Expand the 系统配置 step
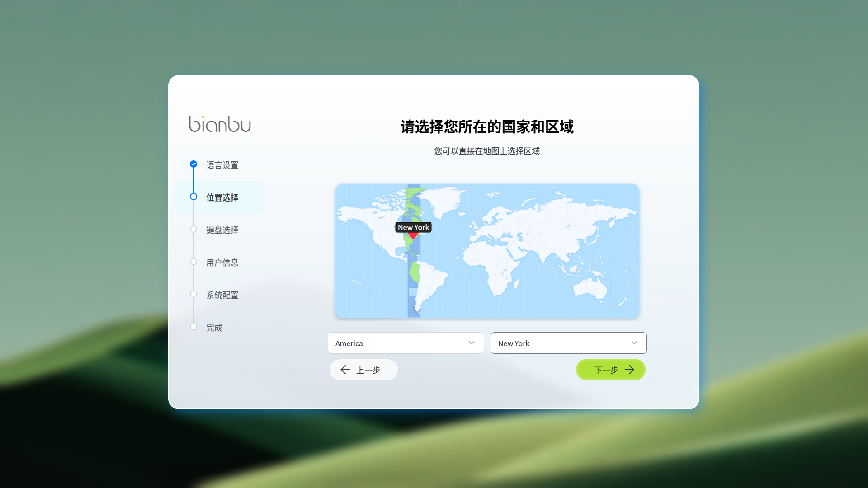The height and width of the screenshot is (488, 868). (193, 294)
